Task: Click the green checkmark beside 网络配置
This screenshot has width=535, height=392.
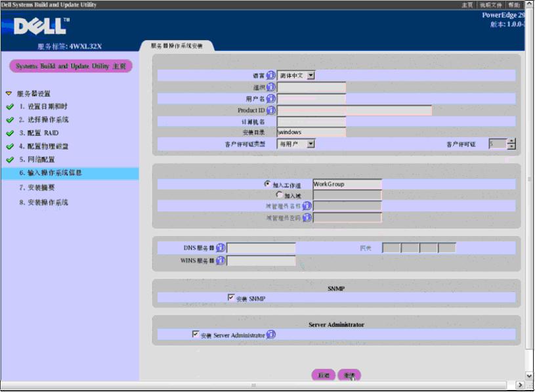Action: pos(10,160)
